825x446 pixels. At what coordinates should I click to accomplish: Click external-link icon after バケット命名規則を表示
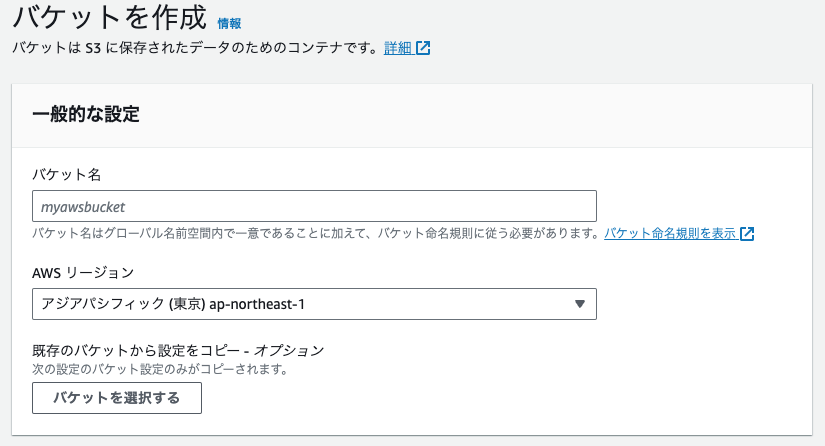coord(747,234)
